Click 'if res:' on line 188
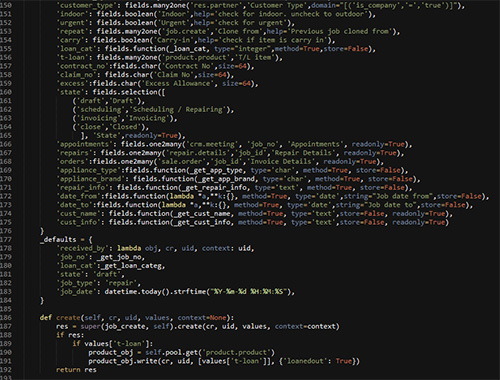Image resolution: width=500 pixels, height=380 pixels. (70, 335)
